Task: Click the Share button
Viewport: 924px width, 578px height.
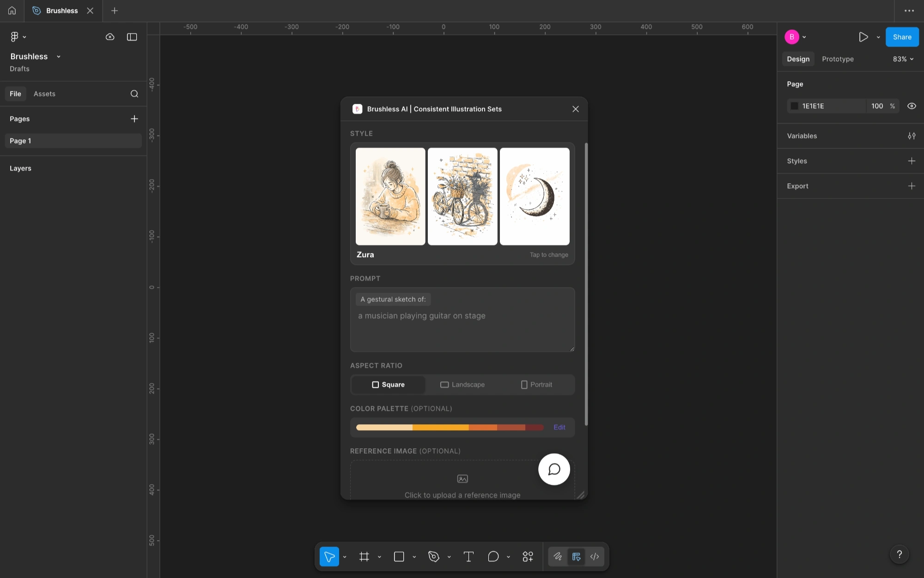Action: pos(901,37)
